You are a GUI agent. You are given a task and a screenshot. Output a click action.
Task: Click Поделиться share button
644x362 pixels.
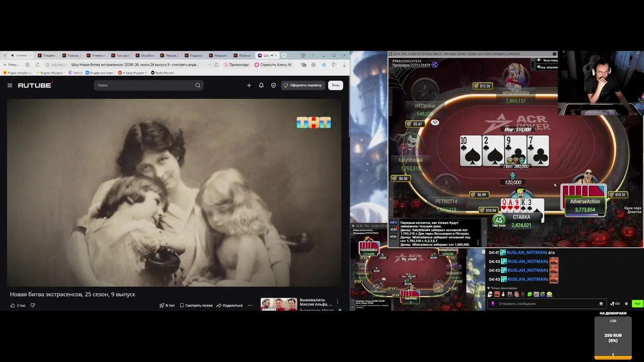click(x=229, y=305)
